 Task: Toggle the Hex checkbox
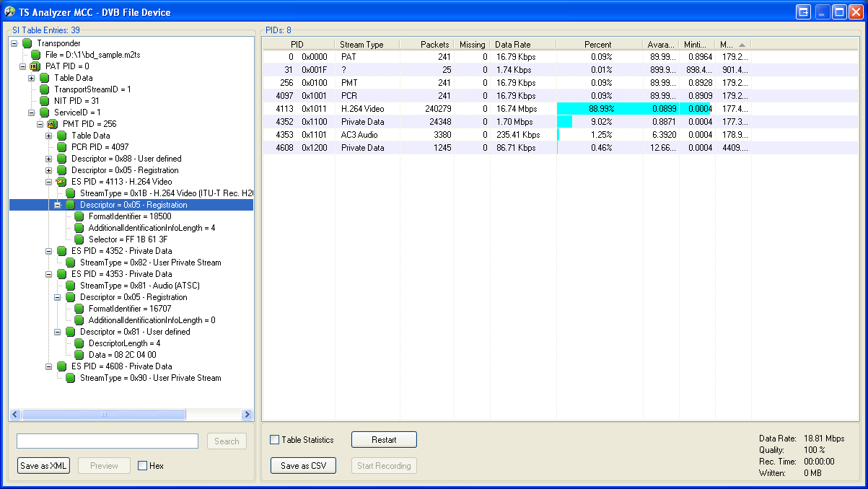[142, 466]
